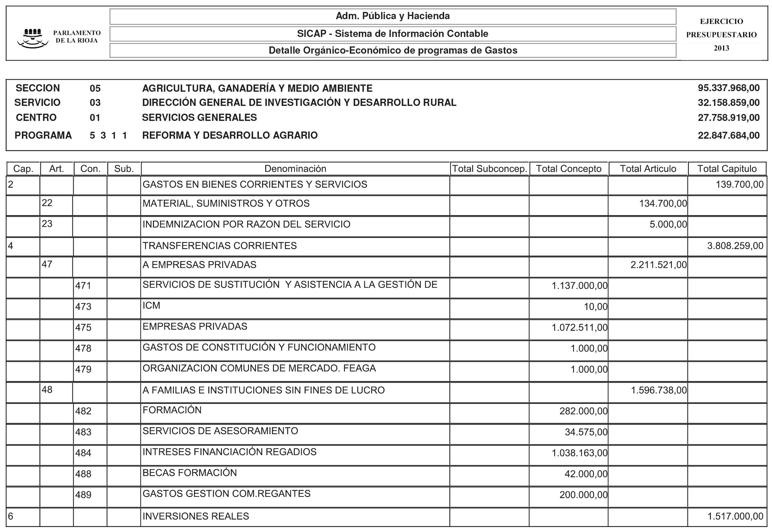This screenshot has width=772, height=532.
Task: Click concept total 1.038.163,00
Action: point(580,453)
